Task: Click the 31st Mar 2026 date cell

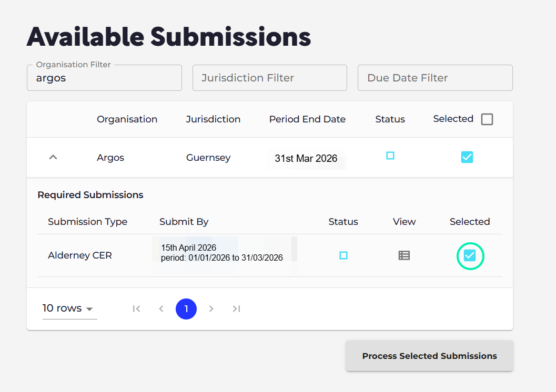Action: coord(306,158)
